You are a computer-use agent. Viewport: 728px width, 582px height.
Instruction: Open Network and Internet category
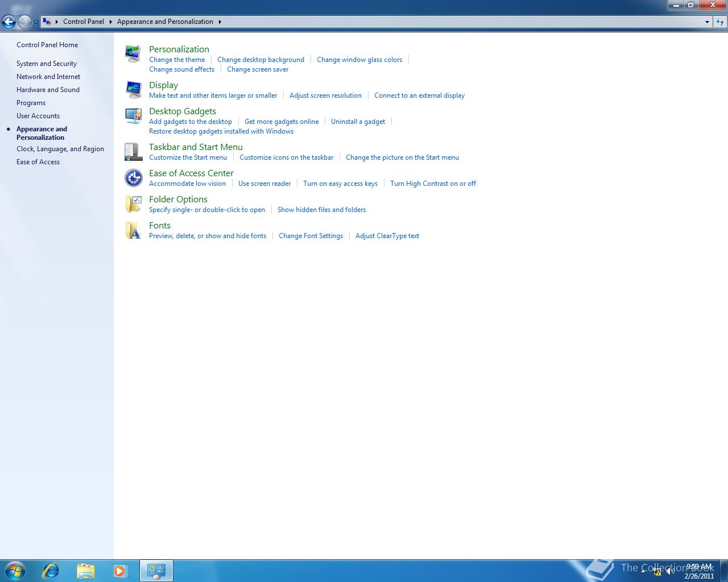(x=48, y=77)
